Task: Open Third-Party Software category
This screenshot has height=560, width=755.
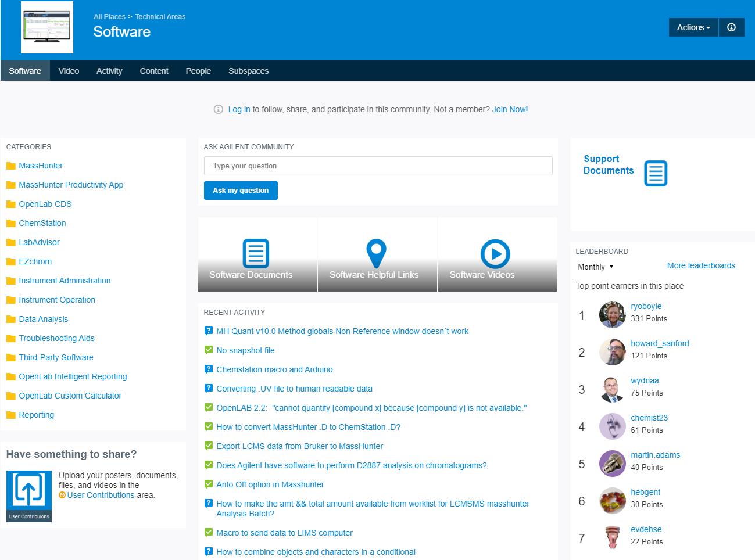Action: click(x=56, y=357)
